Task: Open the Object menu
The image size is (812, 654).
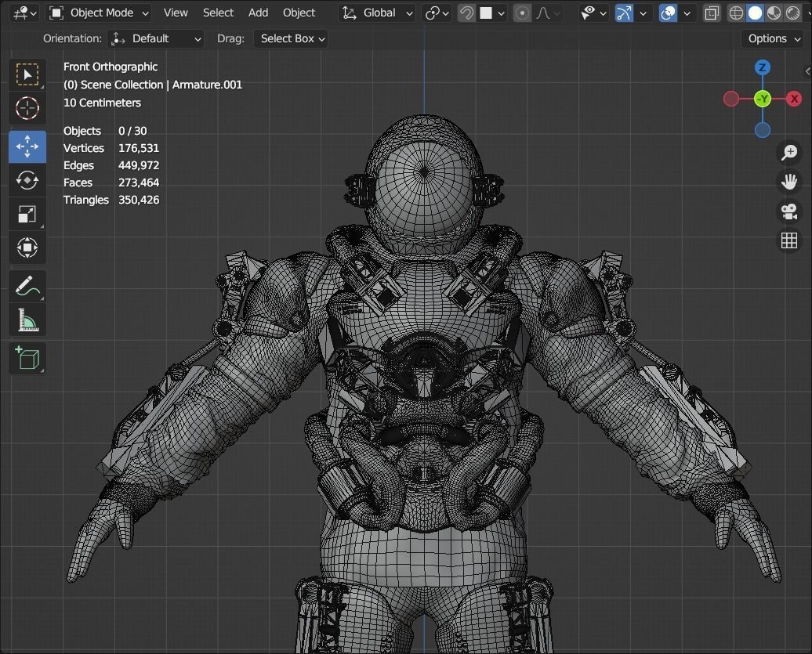Action: pyautogui.click(x=299, y=13)
